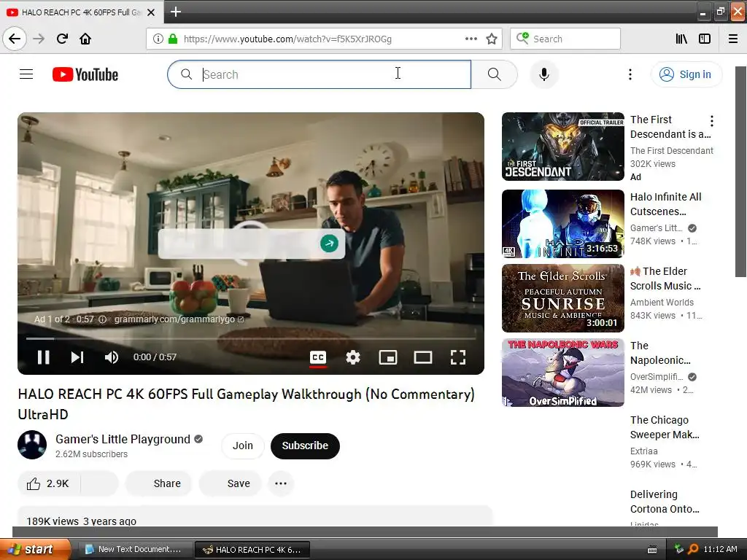
Task: Click the system tray magnifier icon
Action: coord(693,549)
